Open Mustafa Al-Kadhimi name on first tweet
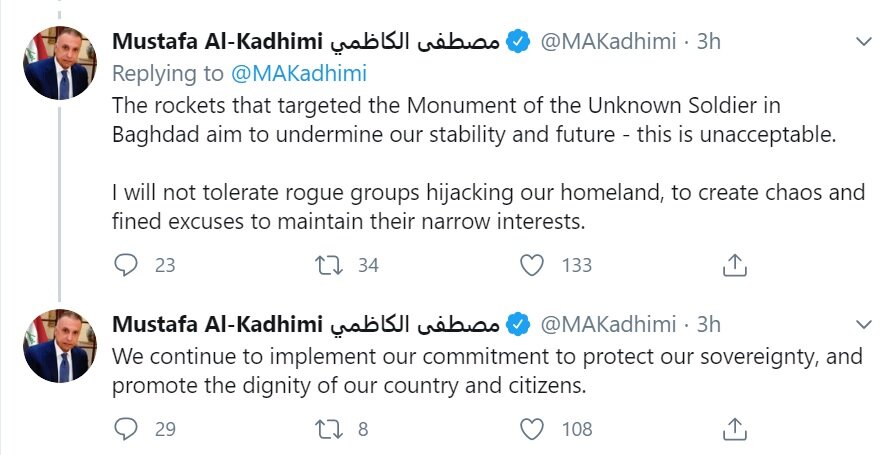The image size is (895, 455). coord(217,42)
